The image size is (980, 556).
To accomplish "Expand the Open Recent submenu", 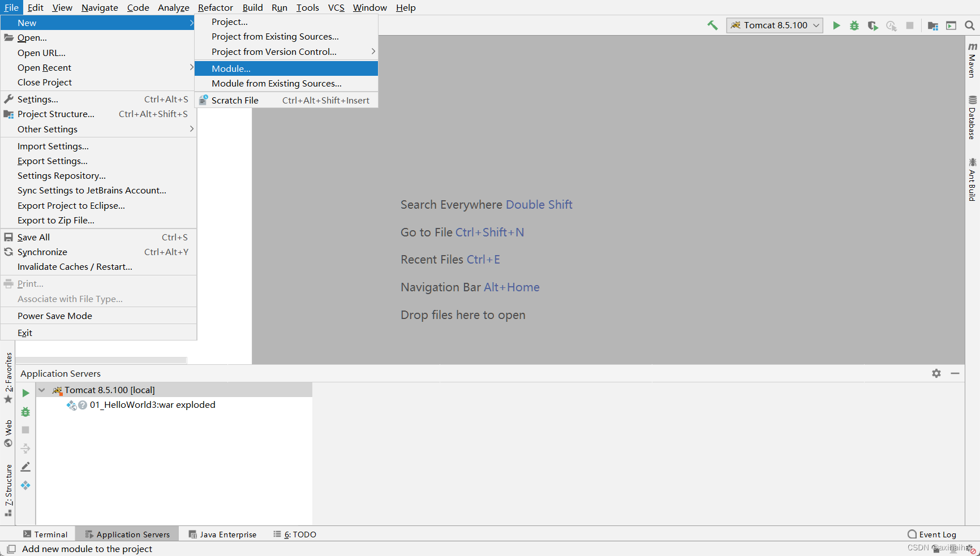I will 98,67.
